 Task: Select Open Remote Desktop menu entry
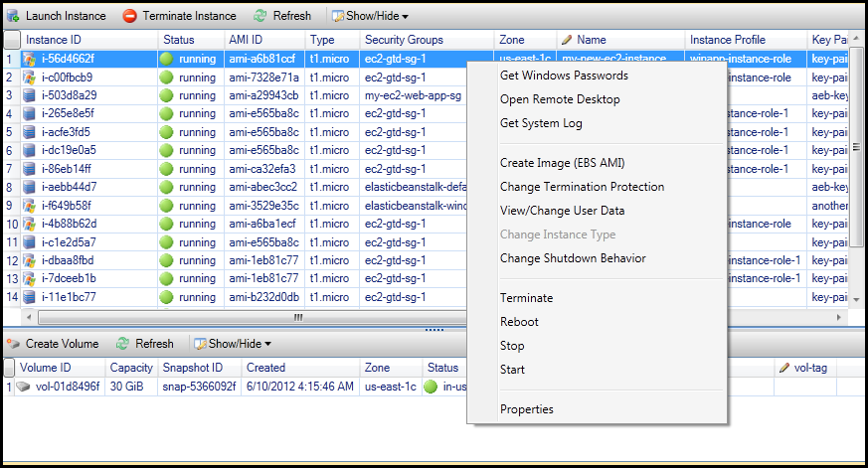[x=560, y=99]
